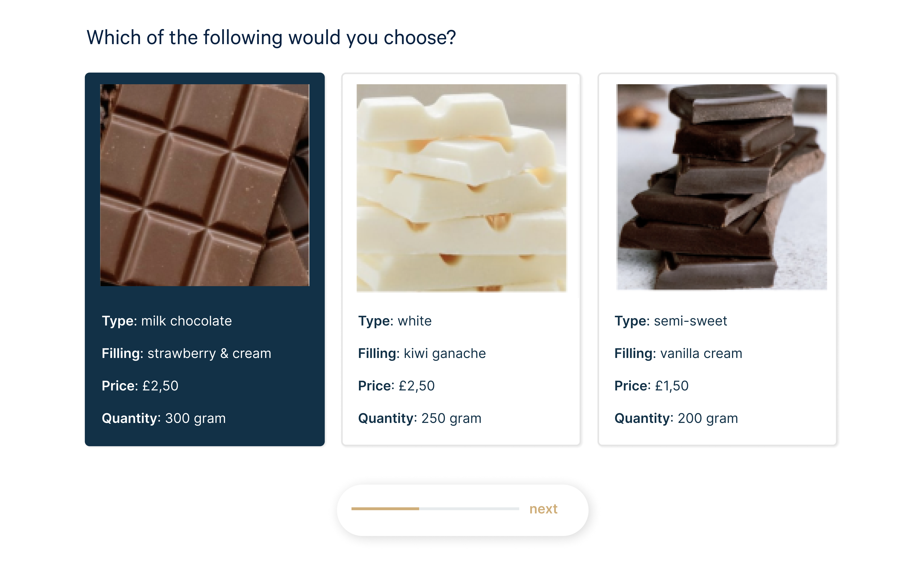Image resolution: width=924 pixels, height=561 pixels.
Task: Pick the "Type: white" label
Action: [394, 321]
